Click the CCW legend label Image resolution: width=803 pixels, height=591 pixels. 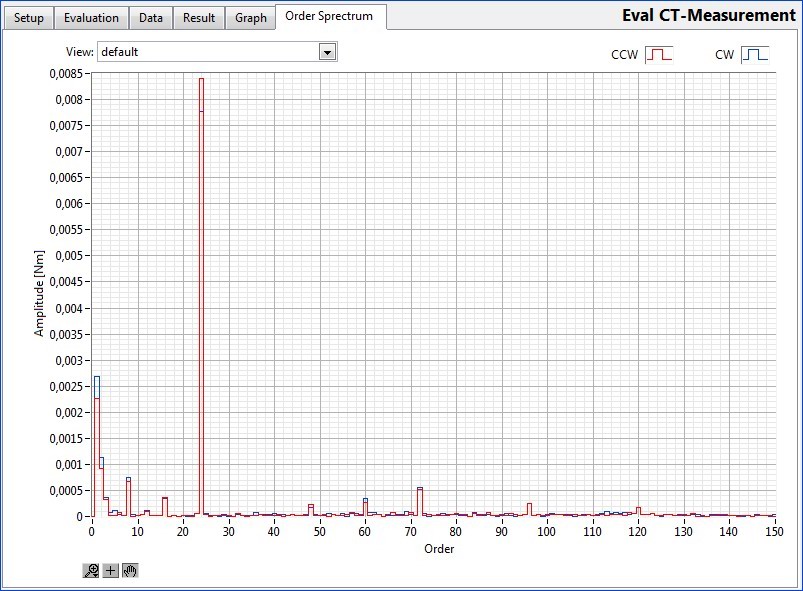pyautogui.click(x=624, y=55)
